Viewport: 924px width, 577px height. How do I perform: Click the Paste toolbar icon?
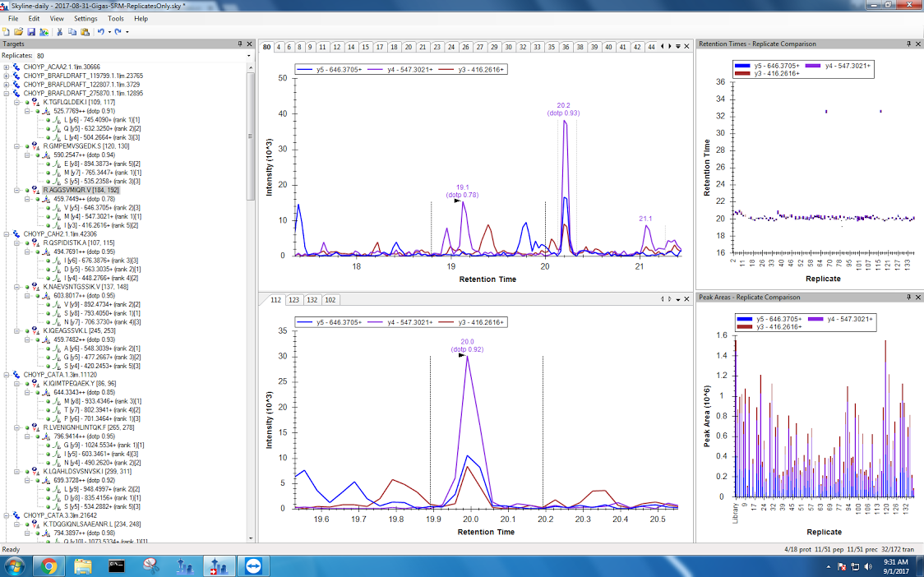point(85,31)
